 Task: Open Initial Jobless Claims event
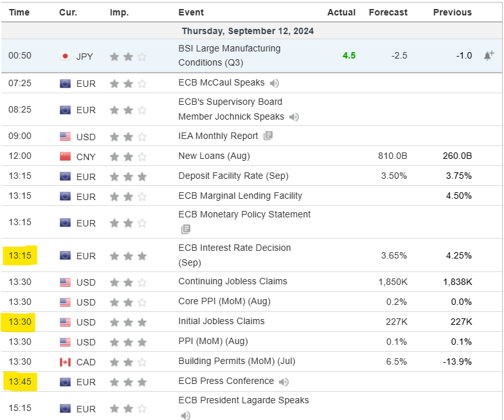coord(221,321)
